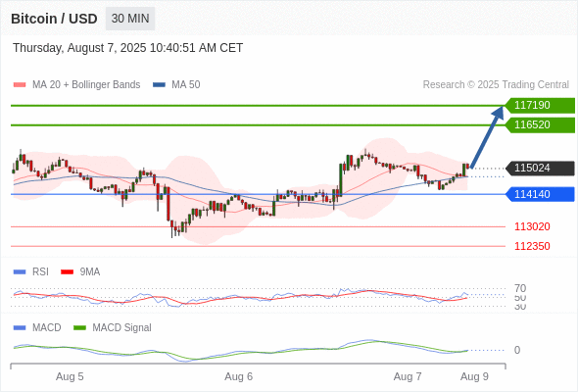Click the green MACD Signal swatch
This screenshot has width=578, height=392.
pos(79,328)
